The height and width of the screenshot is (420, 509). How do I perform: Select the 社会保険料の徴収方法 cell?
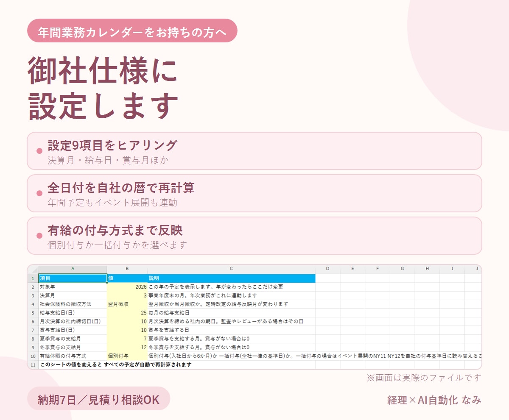coord(73,304)
